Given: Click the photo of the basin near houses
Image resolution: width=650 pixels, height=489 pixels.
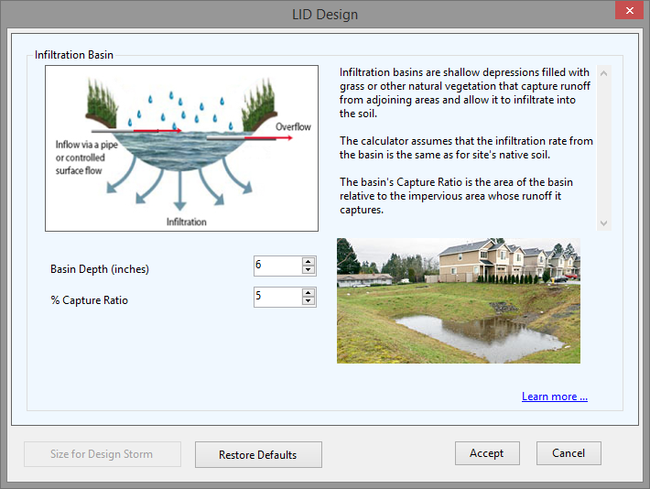Looking at the screenshot, I should pyautogui.click(x=458, y=300).
